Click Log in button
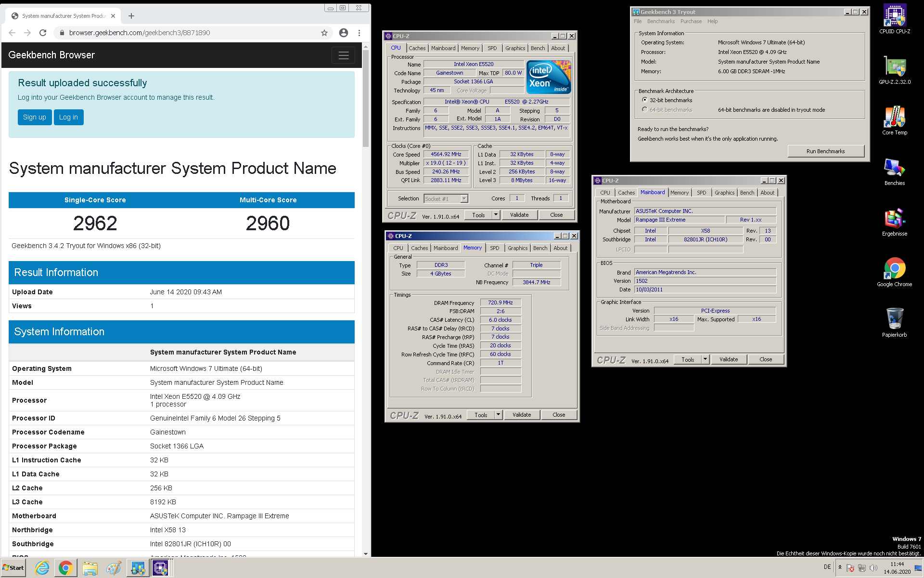 pos(68,117)
